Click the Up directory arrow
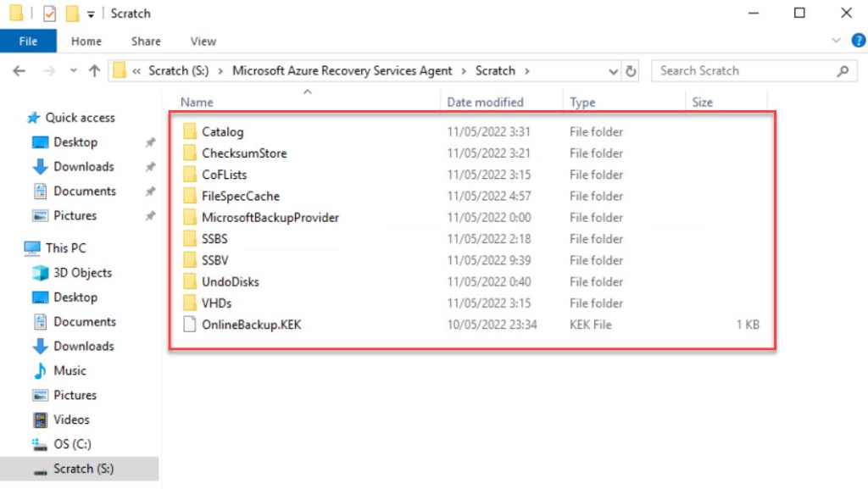Viewport: 868px width, 489px height. (94, 71)
